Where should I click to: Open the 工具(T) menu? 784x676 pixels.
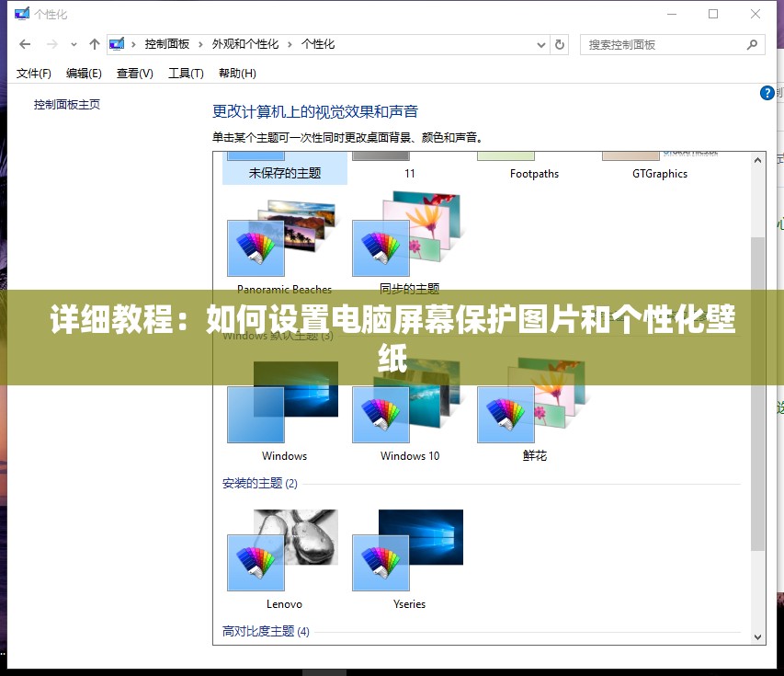[x=186, y=74]
